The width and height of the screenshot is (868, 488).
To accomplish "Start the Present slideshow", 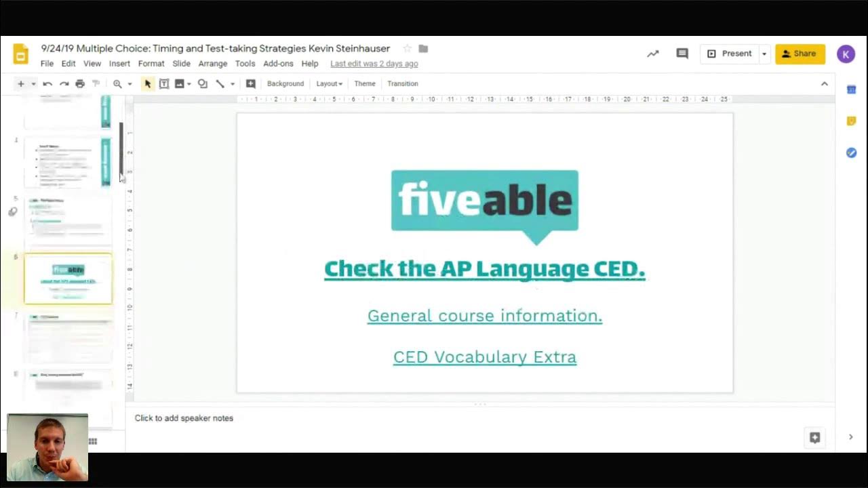I will pos(730,54).
